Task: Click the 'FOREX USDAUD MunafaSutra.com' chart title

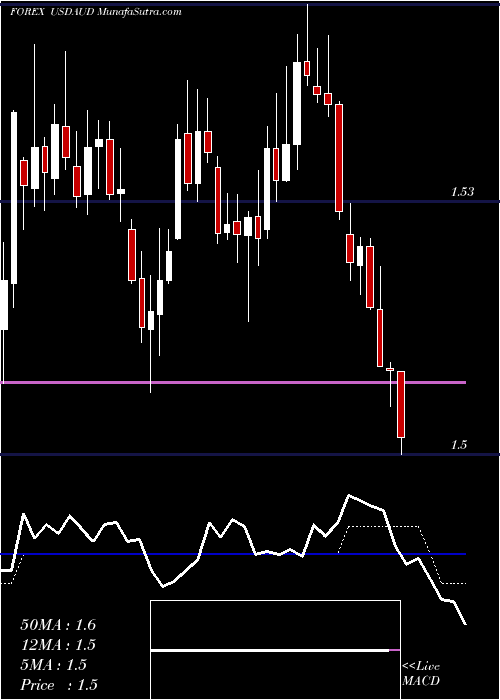Action: click(x=96, y=12)
